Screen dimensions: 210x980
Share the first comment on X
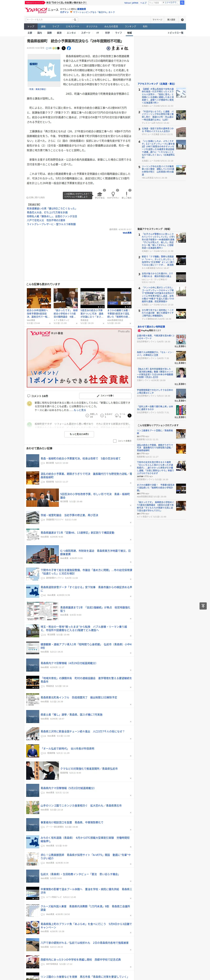(x=130, y=415)
